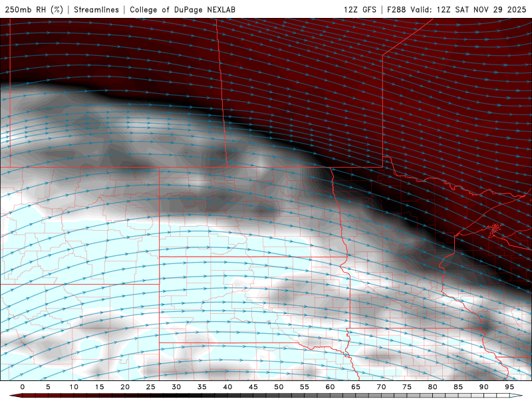Click "Valid: 12Z SAT NOV 29 2025" text
The image size is (532, 399).
click(469, 9)
